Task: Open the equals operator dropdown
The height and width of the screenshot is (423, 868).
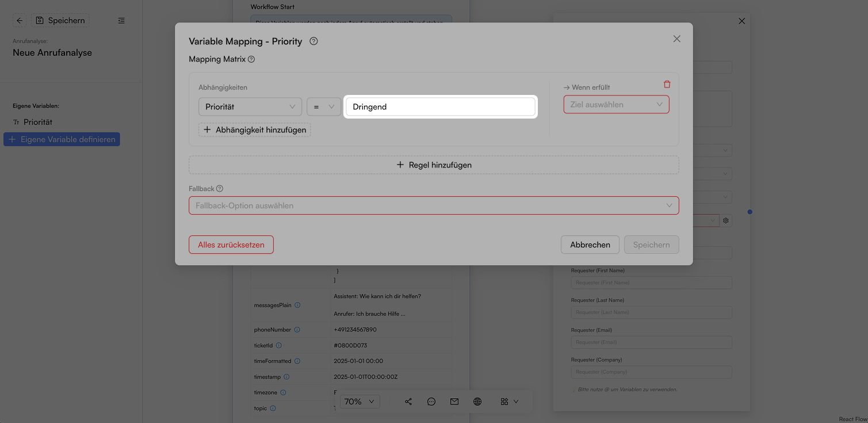Action: (324, 106)
